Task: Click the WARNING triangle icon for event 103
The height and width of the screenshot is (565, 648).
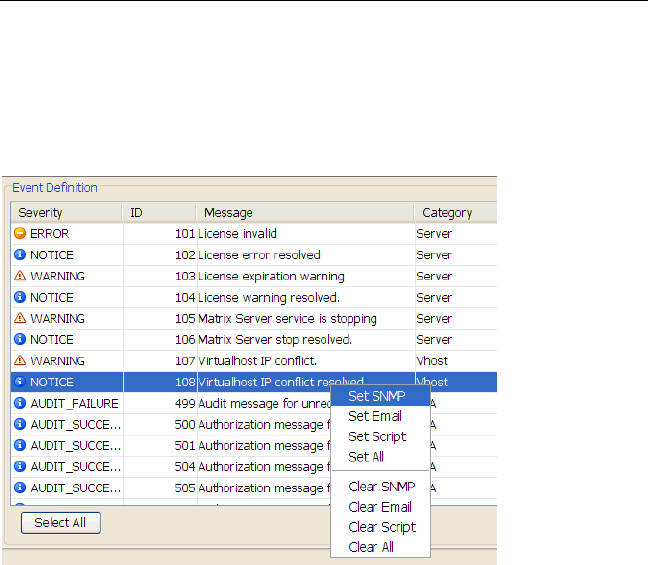Action: (x=20, y=276)
